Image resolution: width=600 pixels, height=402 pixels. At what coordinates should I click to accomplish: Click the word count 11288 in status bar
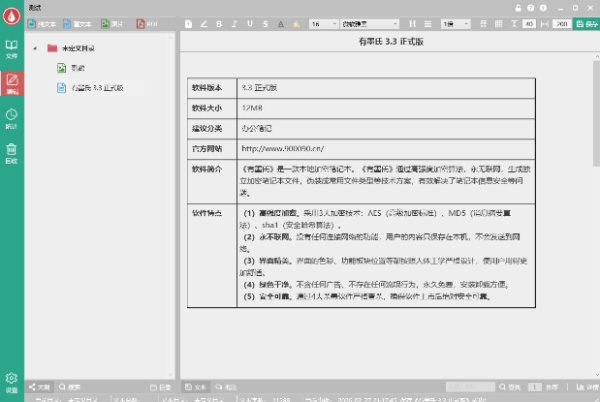(x=282, y=399)
